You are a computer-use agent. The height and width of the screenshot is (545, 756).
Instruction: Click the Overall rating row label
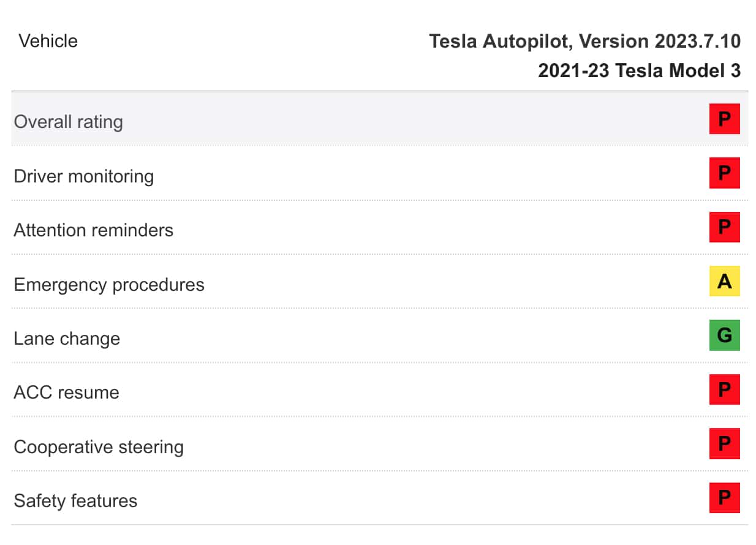pos(68,121)
